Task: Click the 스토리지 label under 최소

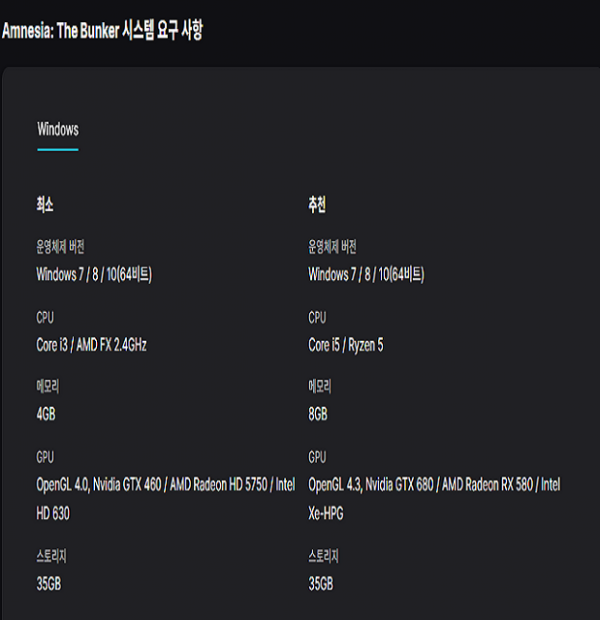Action: 53,556
